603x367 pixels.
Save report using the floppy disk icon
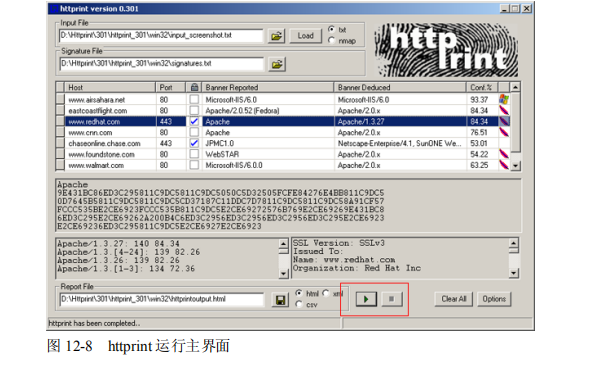[x=280, y=300]
